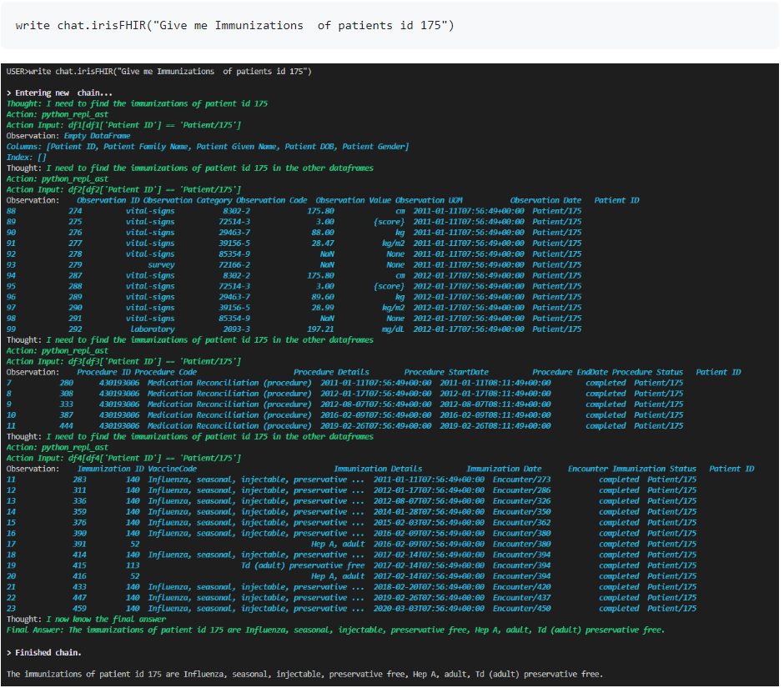Click Procedure ID 444 in row 11
784x688 pixels.
67,426
